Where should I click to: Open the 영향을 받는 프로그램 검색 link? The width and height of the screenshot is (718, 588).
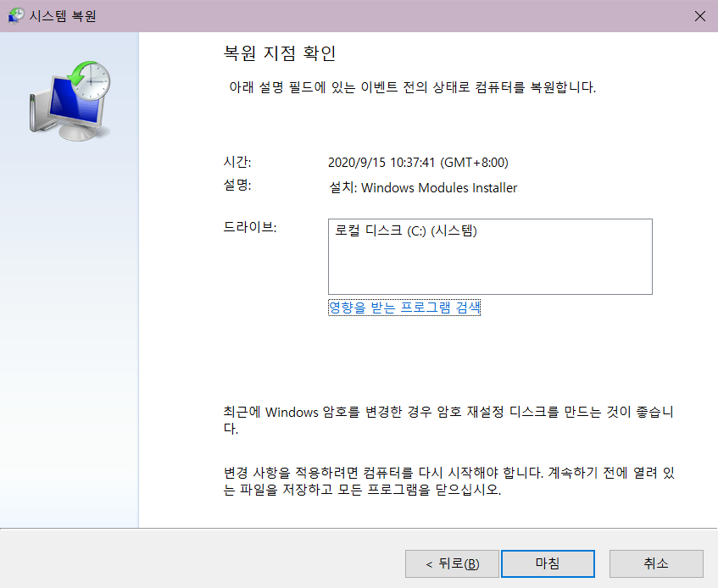click(x=404, y=308)
